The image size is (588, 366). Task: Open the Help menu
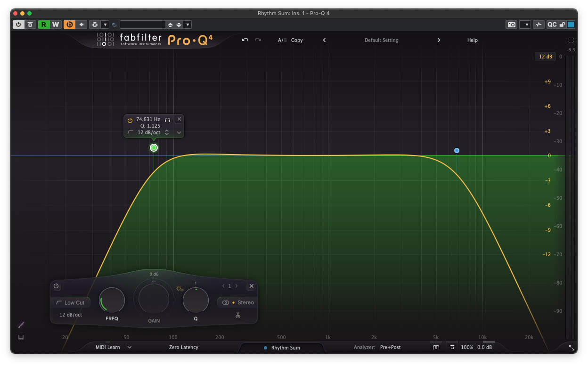point(473,40)
